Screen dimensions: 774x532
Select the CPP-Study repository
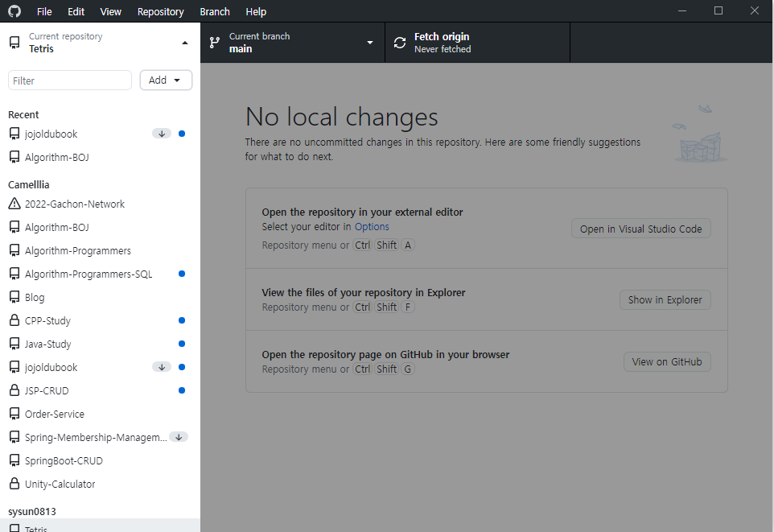[x=101, y=320]
